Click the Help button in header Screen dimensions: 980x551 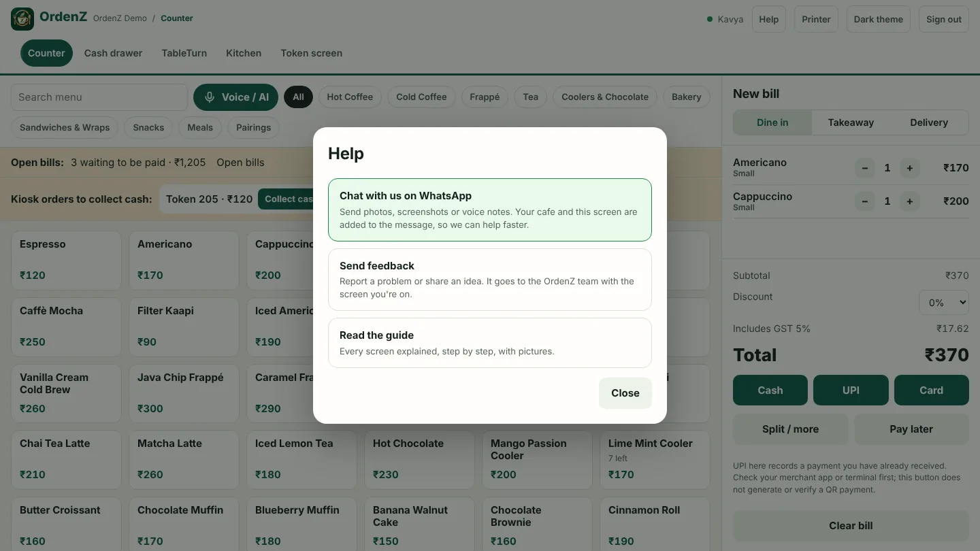[x=769, y=19]
